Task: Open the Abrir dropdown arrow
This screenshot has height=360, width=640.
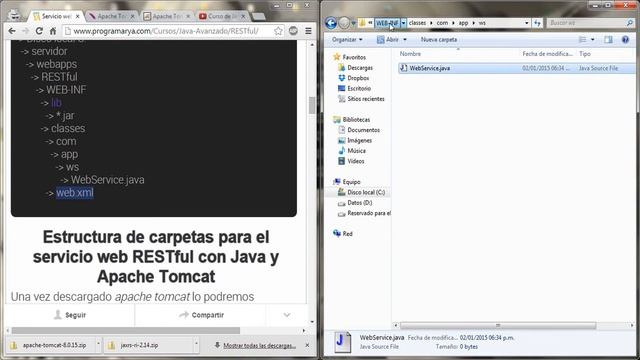Action: click(405, 40)
